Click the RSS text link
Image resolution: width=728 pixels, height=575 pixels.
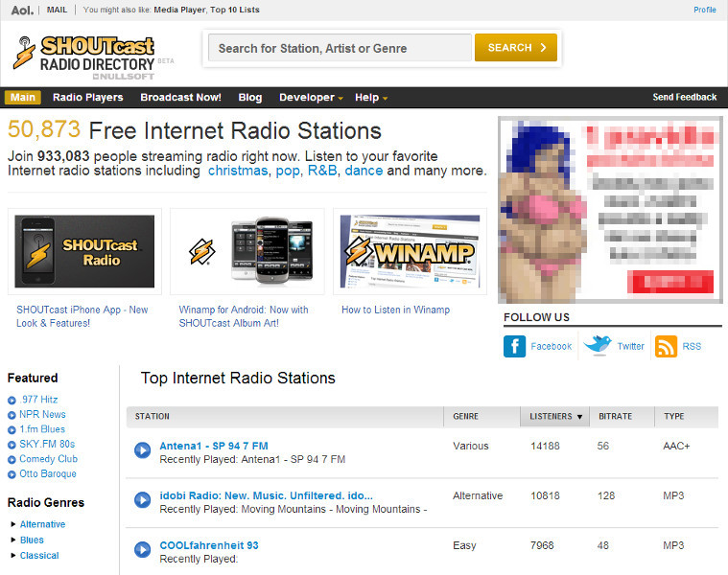click(692, 346)
